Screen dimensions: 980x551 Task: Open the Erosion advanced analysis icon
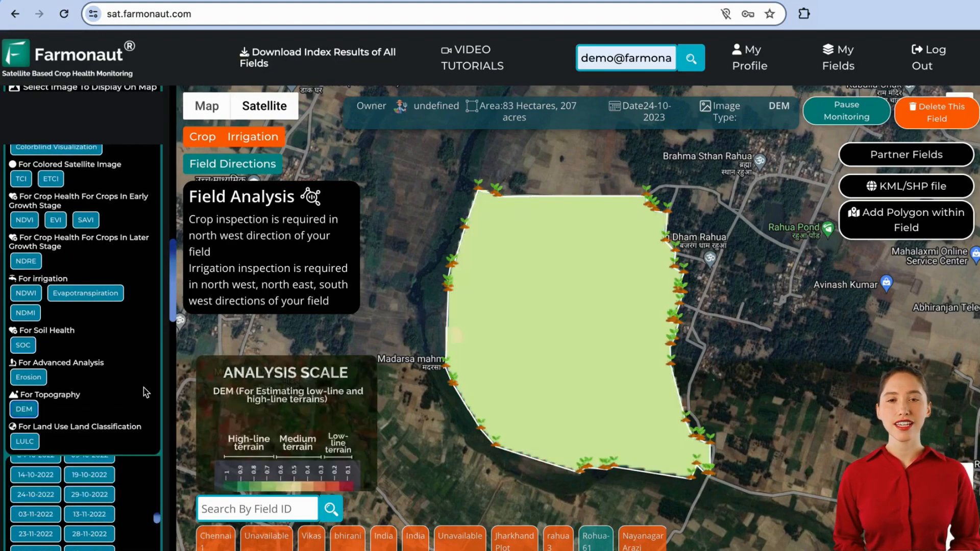click(28, 377)
